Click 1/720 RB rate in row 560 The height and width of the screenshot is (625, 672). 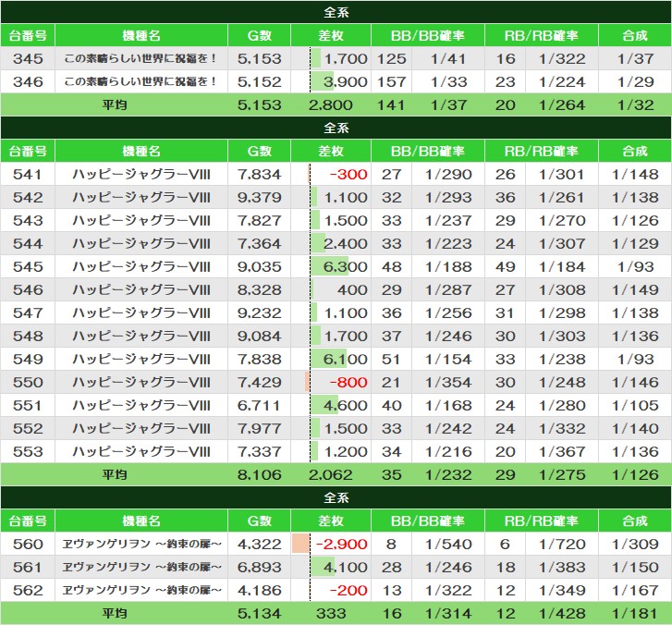562,544
